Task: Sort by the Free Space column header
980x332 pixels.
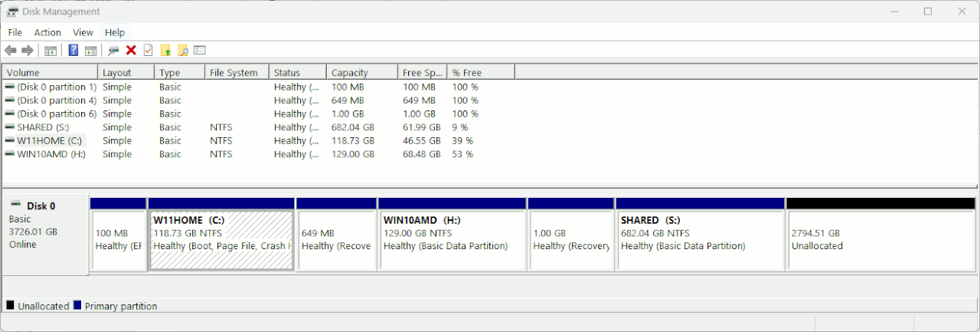Action: (x=423, y=72)
